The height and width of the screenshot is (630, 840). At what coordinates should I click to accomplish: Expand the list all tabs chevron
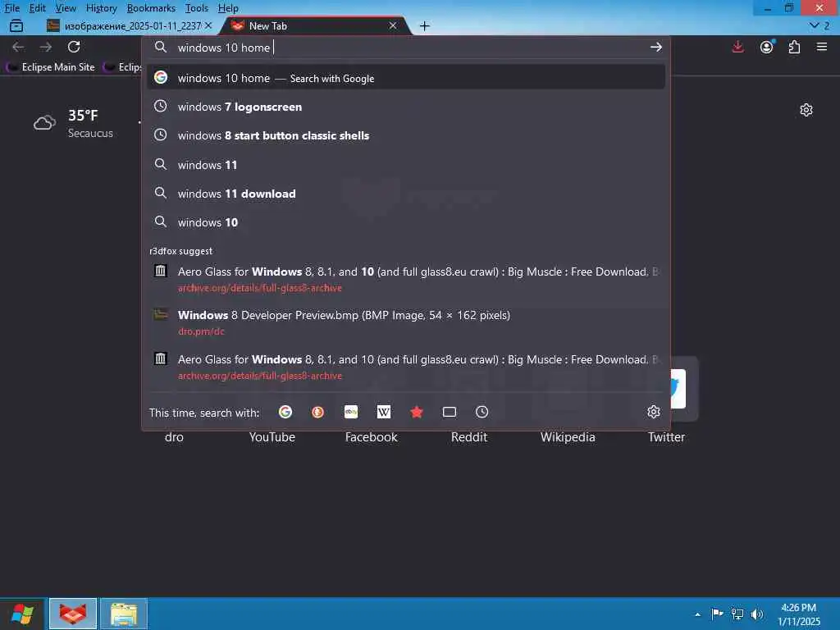coord(819,25)
